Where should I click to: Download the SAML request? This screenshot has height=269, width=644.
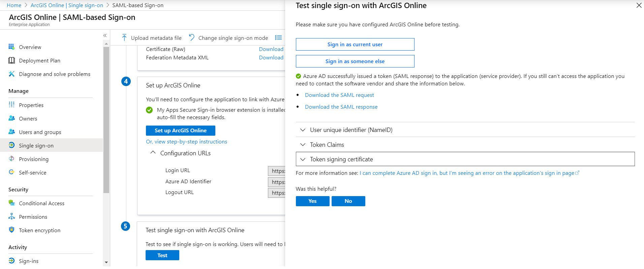339,95
